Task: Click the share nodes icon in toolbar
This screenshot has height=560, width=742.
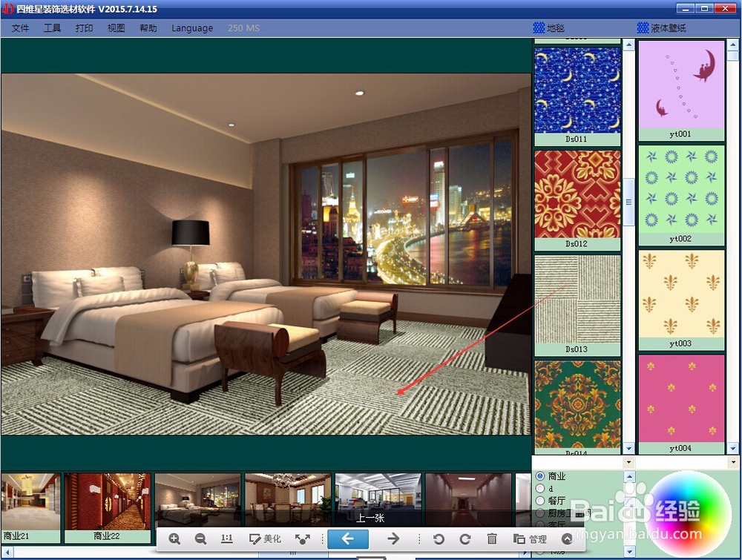Action: pyautogui.click(x=303, y=538)
